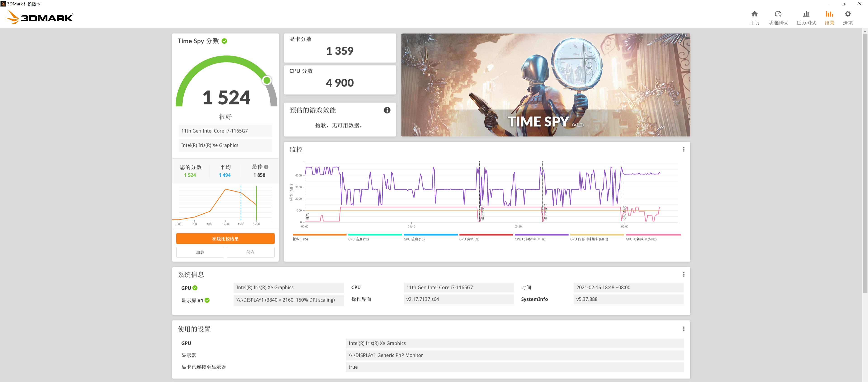The image size is (868, 382).
Task: Open the Home (主页) page icon
Action: coord(754,14)
